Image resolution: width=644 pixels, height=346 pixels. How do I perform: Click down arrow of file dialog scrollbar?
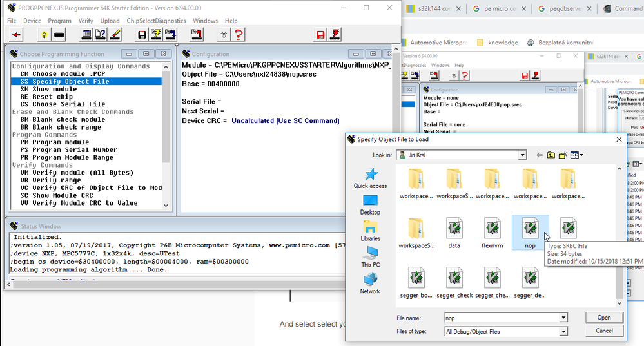pos(620,303)
